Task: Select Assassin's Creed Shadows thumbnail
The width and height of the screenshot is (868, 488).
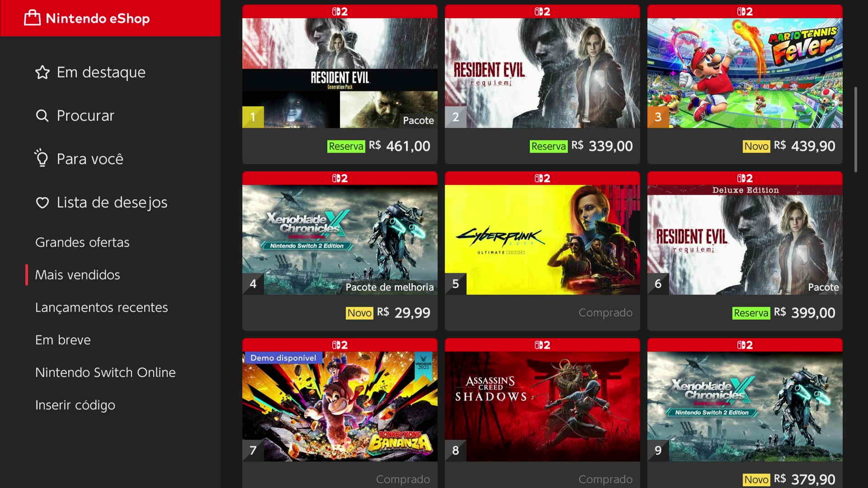Action: pos(542,407)
